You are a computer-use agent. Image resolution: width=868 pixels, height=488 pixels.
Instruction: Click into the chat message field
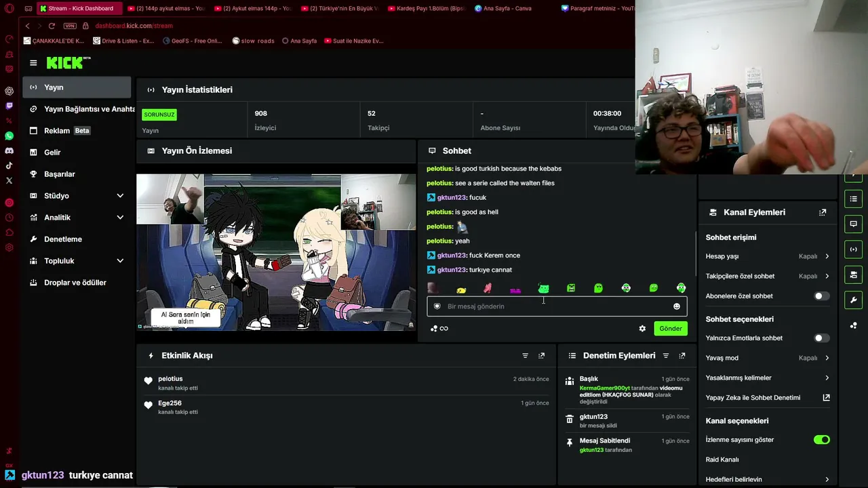click(556, 306)
